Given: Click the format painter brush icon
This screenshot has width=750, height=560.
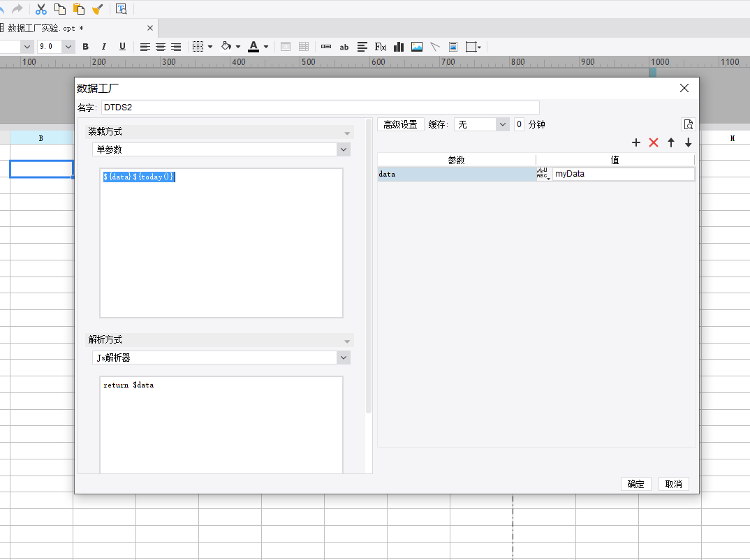Looking at the screenshot, I should point(97,9).
